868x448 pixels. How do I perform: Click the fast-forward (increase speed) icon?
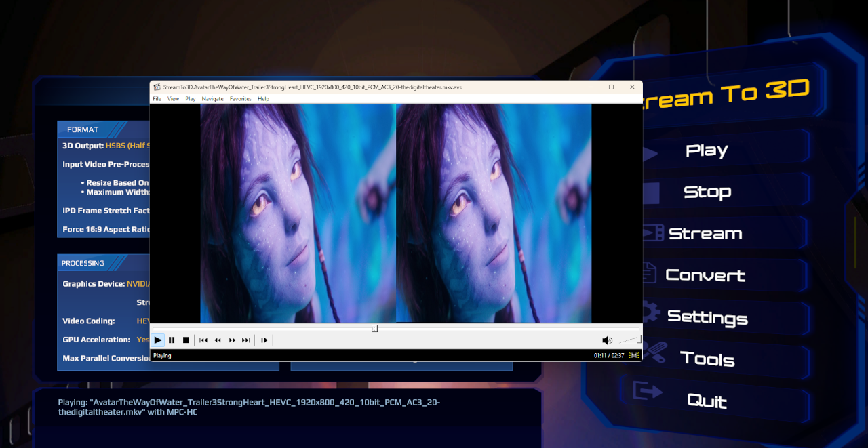232,340
